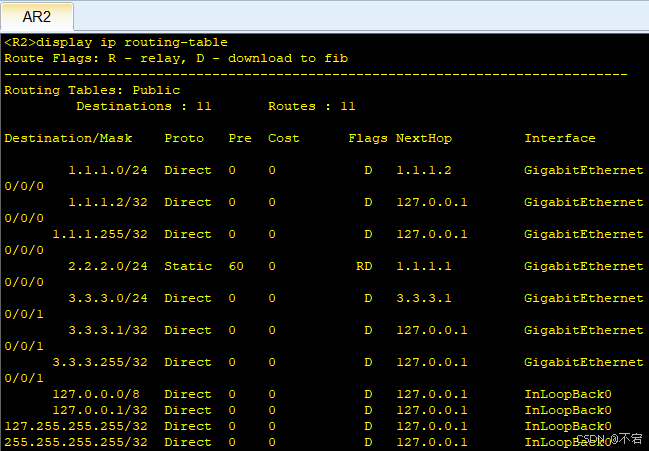Image resolution: width=649 pixels, height=451 pixels.
Task: Click next hop 1.1.1.2
Action: [x=424, y=170]
